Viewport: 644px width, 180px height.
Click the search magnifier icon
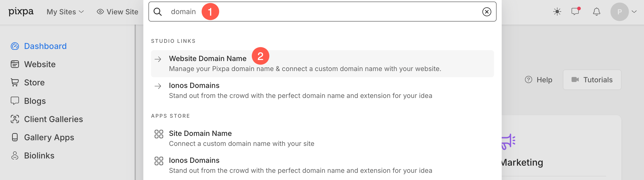pyautogui.click(x=158, y=12)
